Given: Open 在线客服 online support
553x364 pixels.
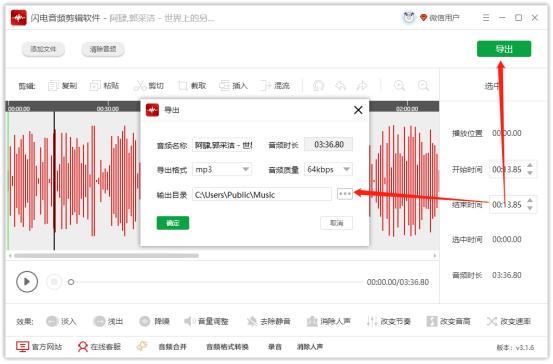Looking at the screenshot, I should pyautogui.click(x=99, y=347).
